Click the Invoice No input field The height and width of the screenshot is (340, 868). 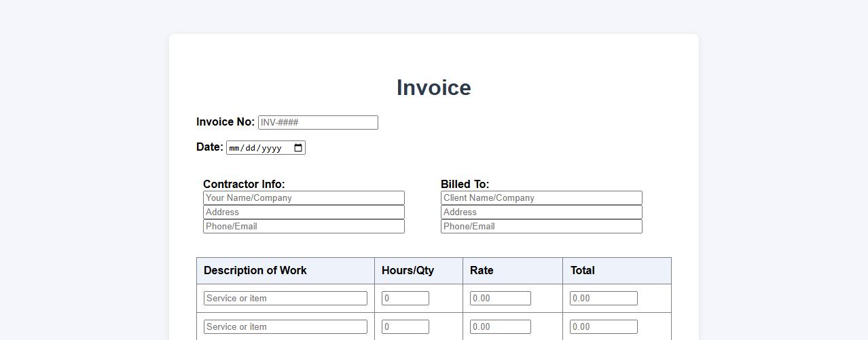click(318, 123)
